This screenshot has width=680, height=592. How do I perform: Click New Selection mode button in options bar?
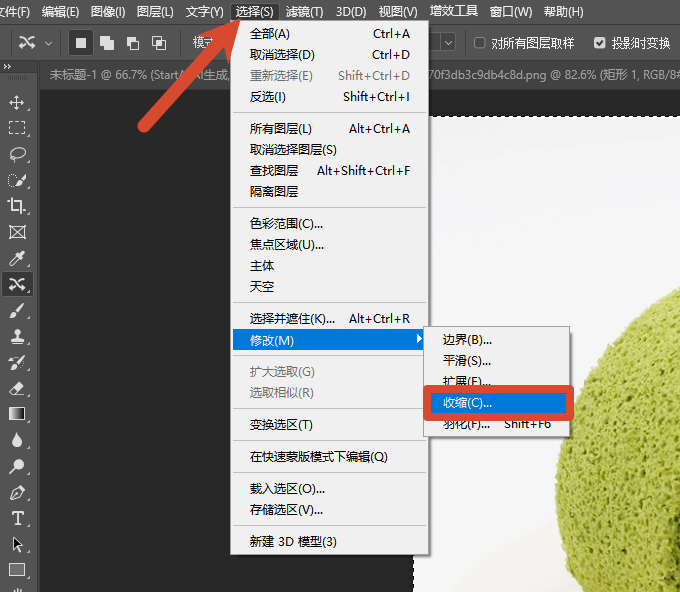tap(81, 43)
